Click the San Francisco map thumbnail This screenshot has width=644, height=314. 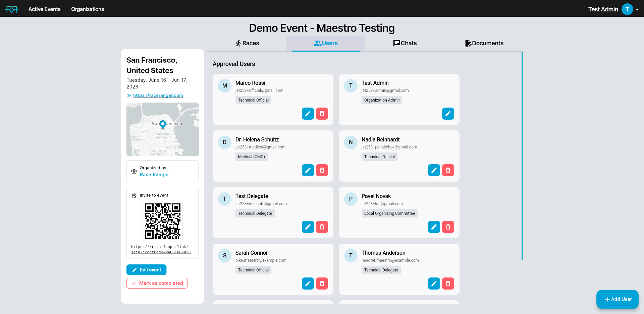tap(163, 129)
